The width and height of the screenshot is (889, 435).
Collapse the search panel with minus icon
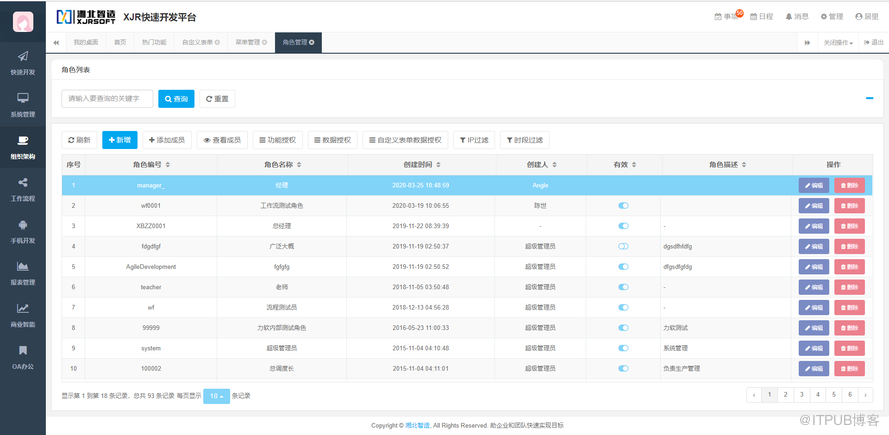[869, 98]
